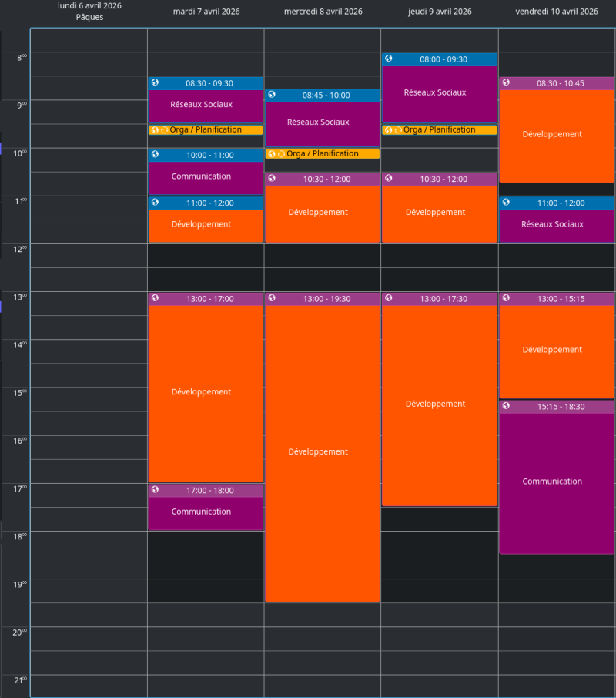Click the 21:00 hour label
This screenshot has height=698, width=616.
(x=20, y=680)
